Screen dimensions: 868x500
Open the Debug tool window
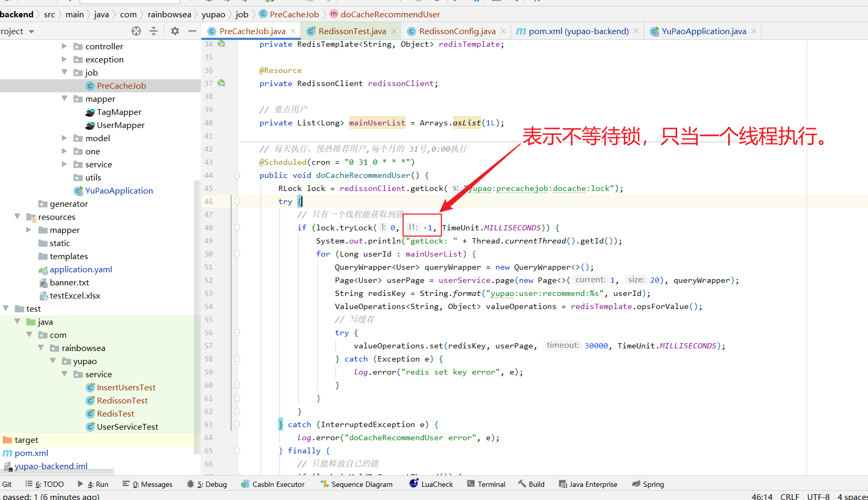(x=207, y=484)
